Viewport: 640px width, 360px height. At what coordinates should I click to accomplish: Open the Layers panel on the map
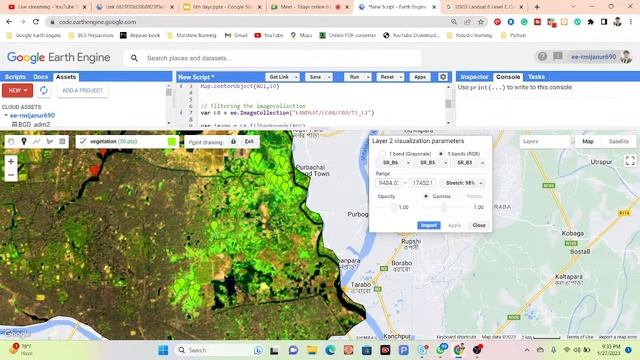tap(545, 141)
